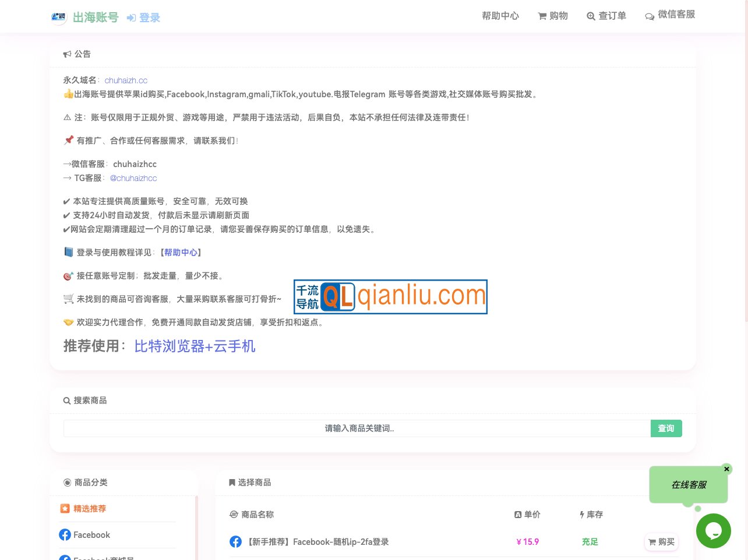
Task: Click 购买 for the Facebook-随即ip-2fa登录 product
Action: [x=661, y=541]
